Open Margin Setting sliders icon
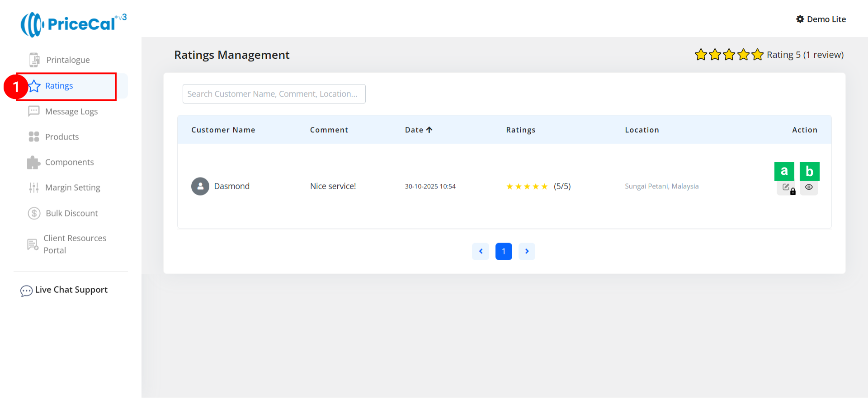868x398 pixels. point(34,187)
